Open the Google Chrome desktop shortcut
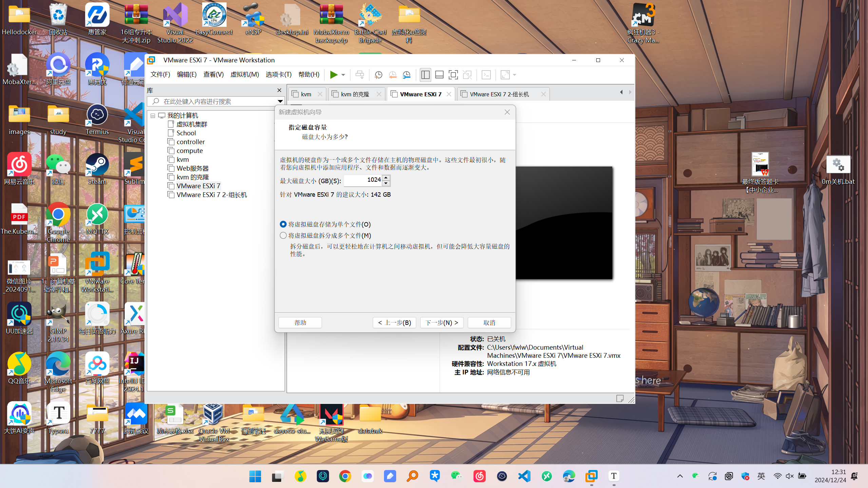 tap(58, 222)
